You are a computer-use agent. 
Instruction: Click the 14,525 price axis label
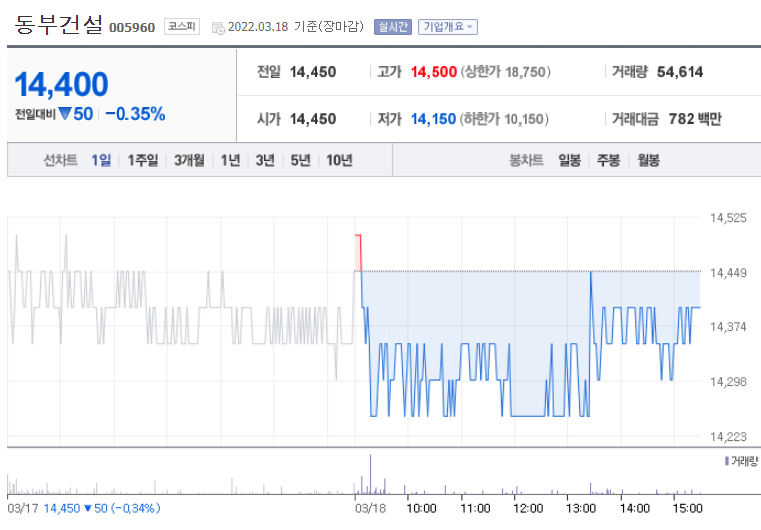tap(728, 217)
